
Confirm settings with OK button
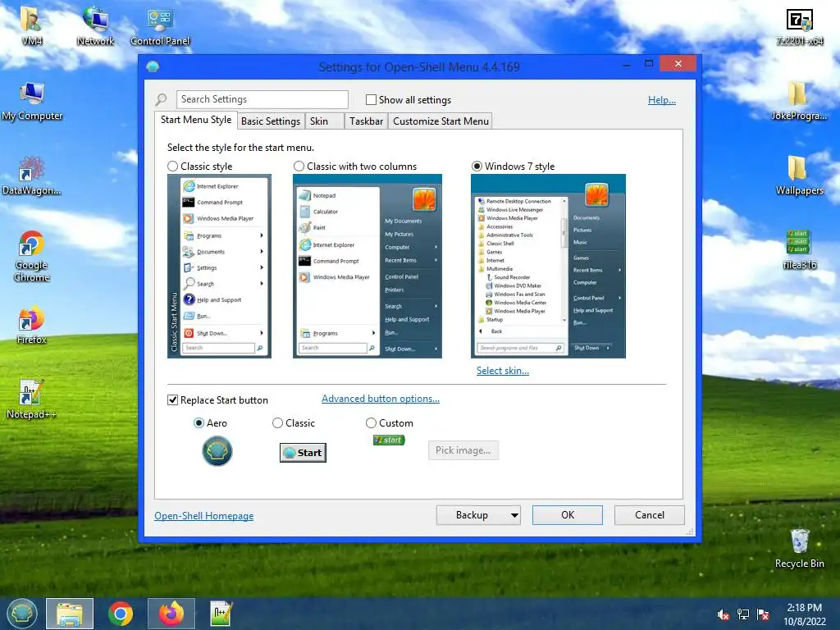point(568,515)
